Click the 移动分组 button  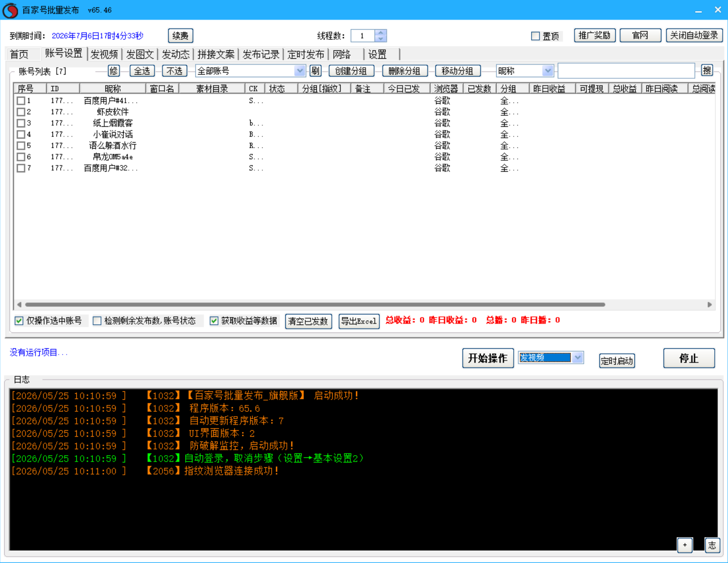458,71
